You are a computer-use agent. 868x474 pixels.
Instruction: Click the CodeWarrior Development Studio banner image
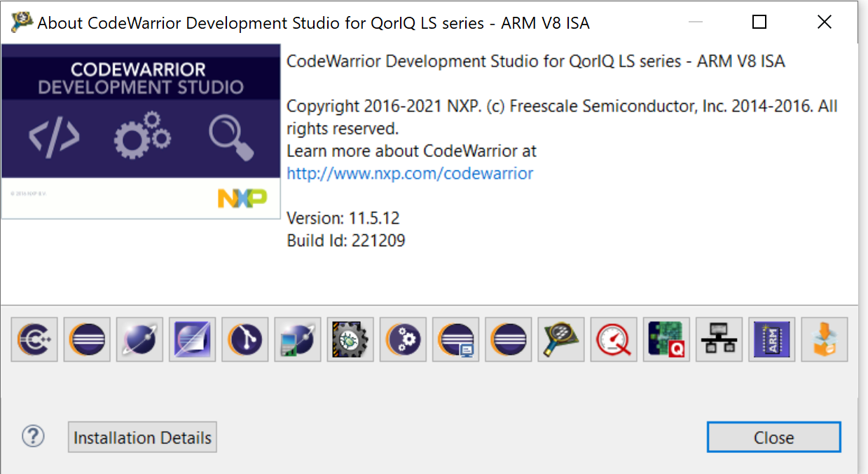point(140,130)
